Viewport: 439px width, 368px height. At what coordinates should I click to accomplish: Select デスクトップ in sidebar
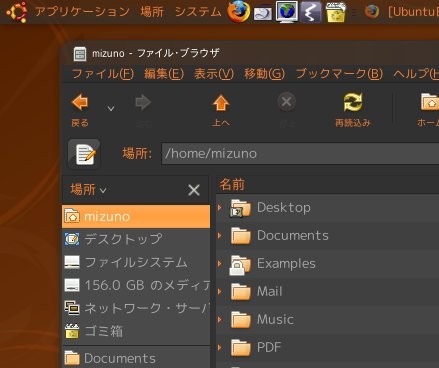tap(136, 239)
